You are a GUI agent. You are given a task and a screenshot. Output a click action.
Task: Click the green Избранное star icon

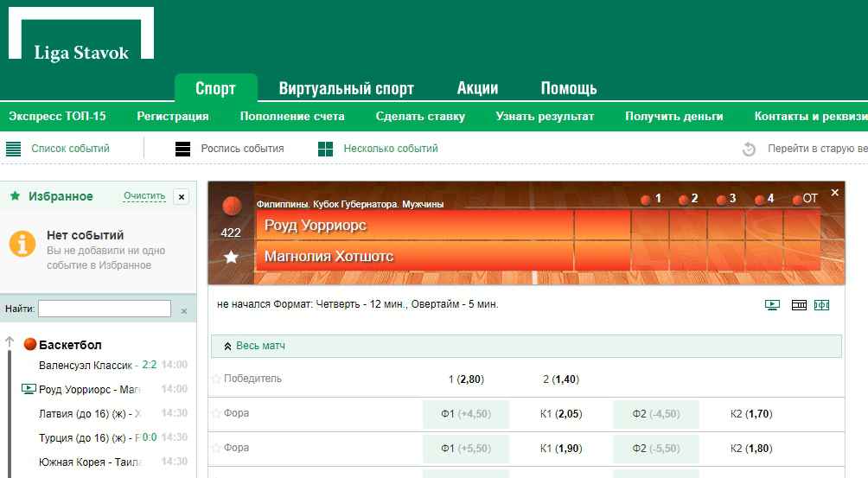[x=15, y=196]
